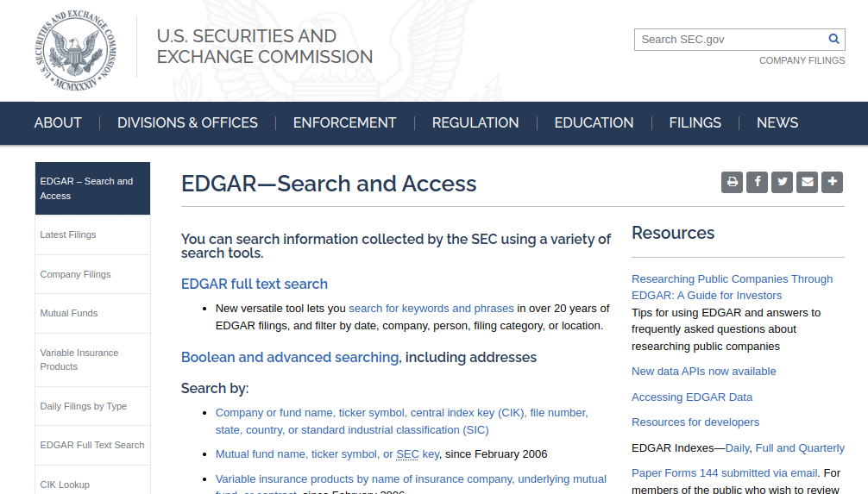Click the print page icon
This screenshot has width=868, height=494.
pos(732,182)
